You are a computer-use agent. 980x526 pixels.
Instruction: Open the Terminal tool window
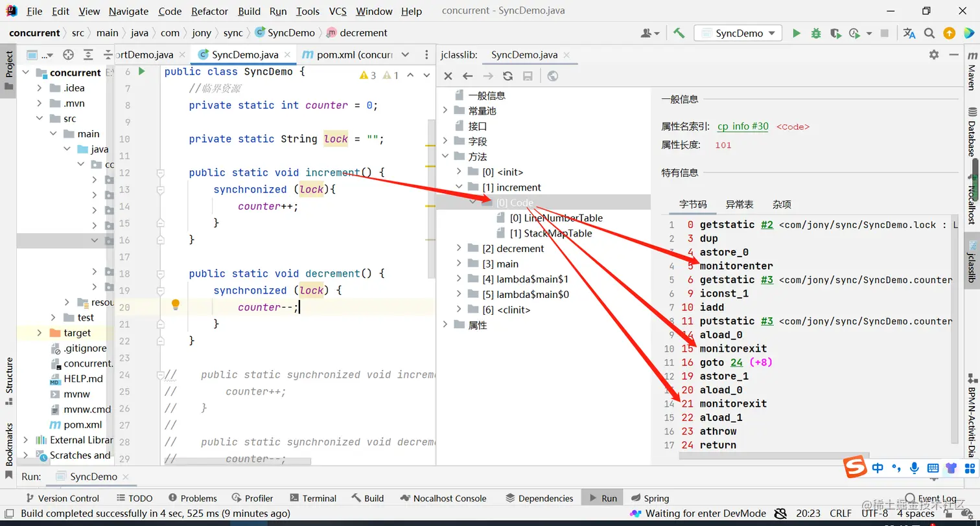[313, 498]
